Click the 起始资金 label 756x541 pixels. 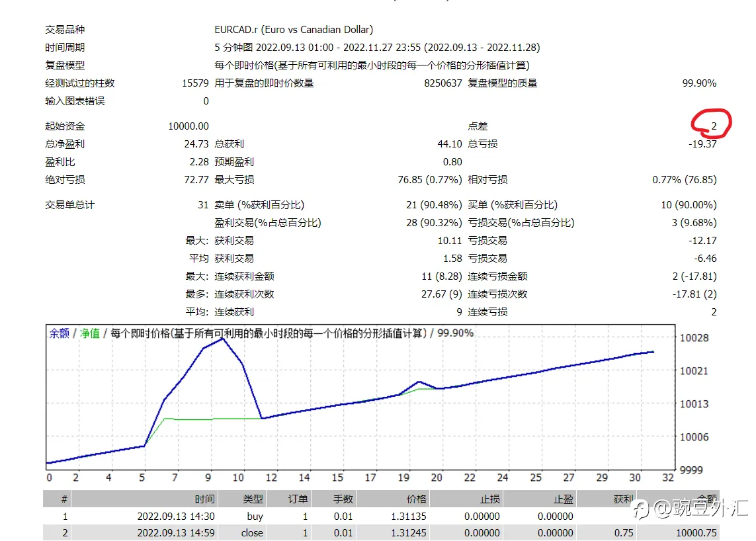[x=65, y=126]
